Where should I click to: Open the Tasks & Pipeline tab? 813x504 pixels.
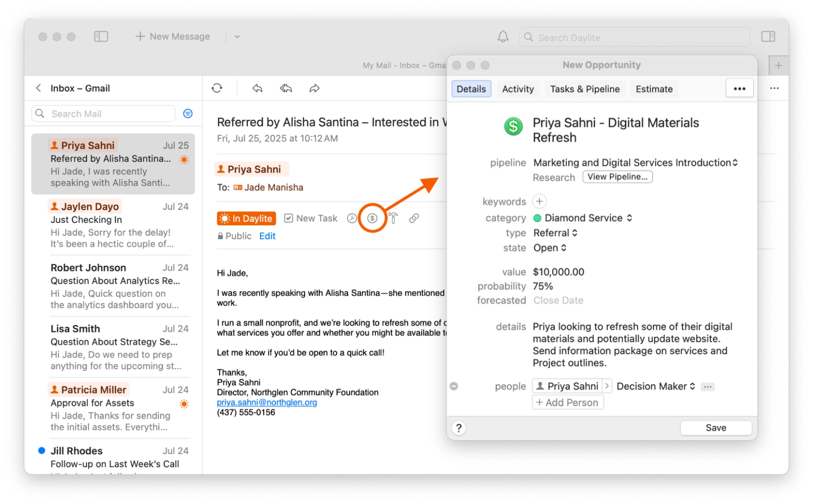pos(585,89)
